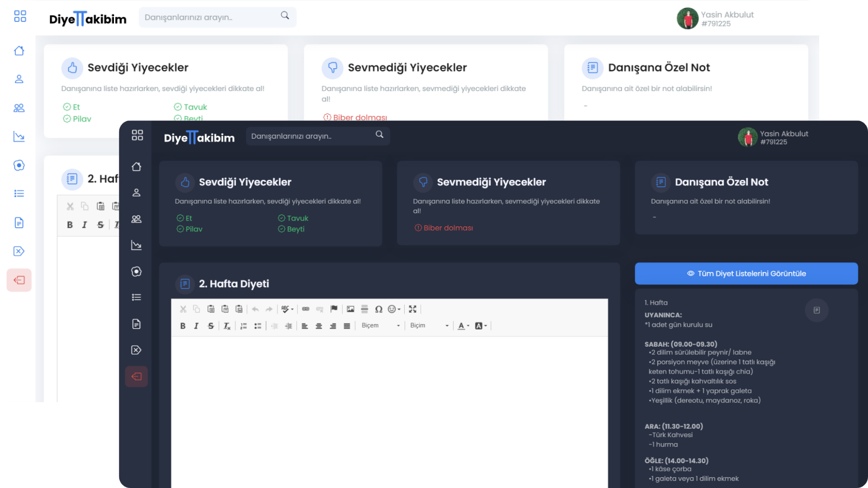Click 'Pilav' in dark window's liked foods
Screen dimensions: 868x488
[x=194, y=229]
